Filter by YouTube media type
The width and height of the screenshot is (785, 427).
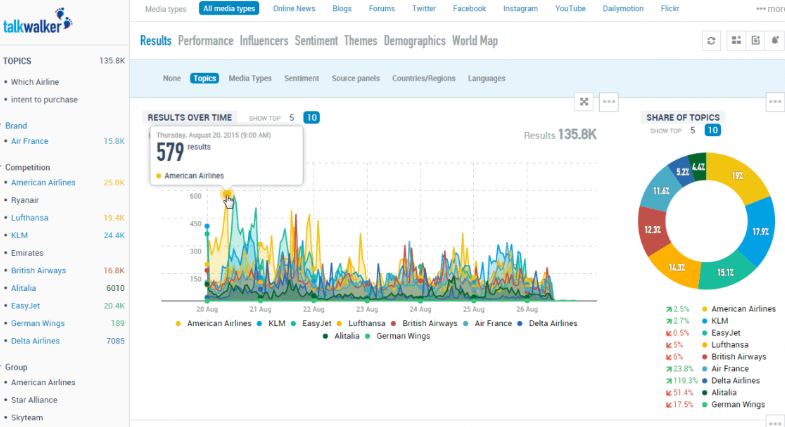[x=570, y=9]
